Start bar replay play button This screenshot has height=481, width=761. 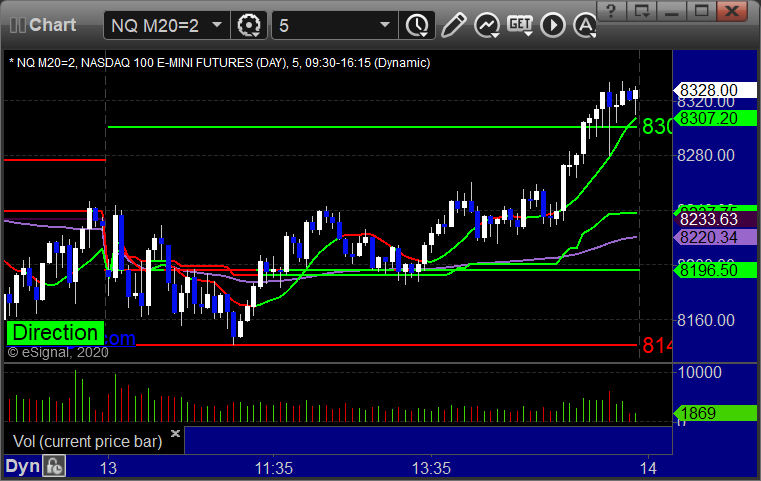click(x=553, y=25)
